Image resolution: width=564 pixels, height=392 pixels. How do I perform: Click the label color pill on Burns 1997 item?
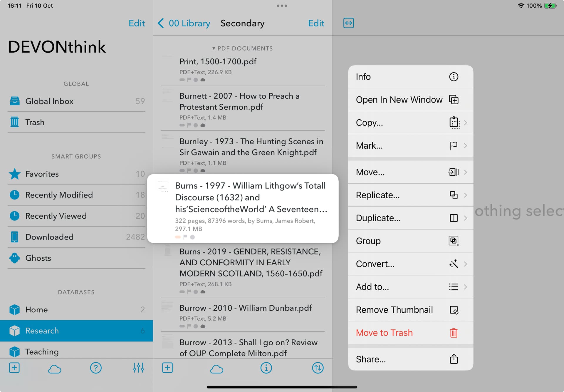coord(178,237)
